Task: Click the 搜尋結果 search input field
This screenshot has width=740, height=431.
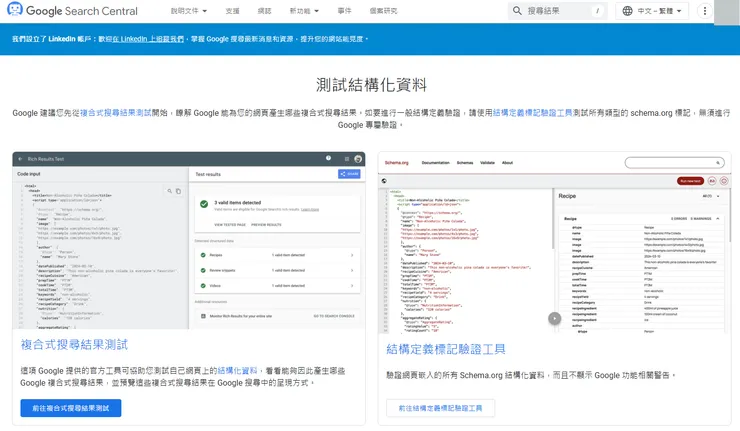Action: 558,11
